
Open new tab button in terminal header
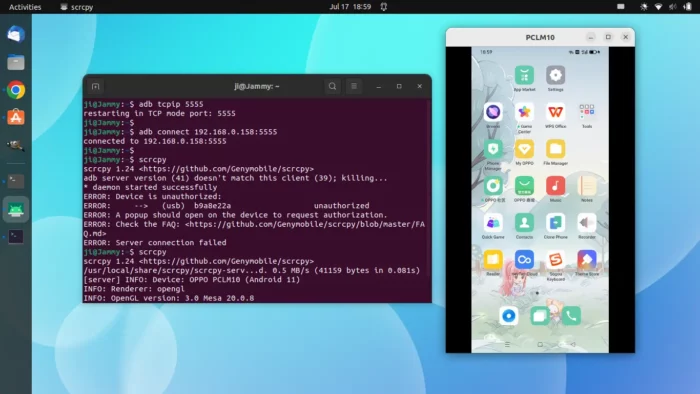(x=96, y=86)
